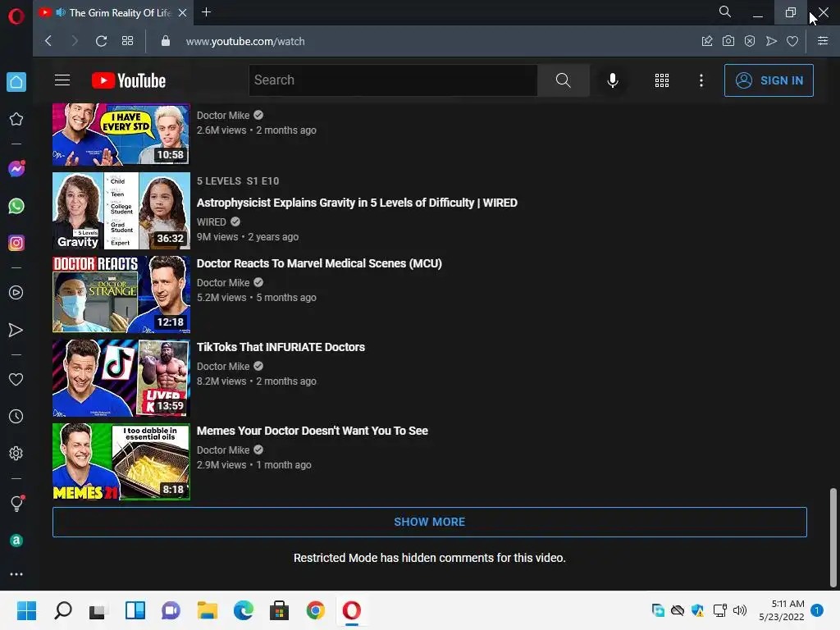This screenshot has width=840, height=630.
Task: Open the edit/share page icon in address bar
Action: 707,41
